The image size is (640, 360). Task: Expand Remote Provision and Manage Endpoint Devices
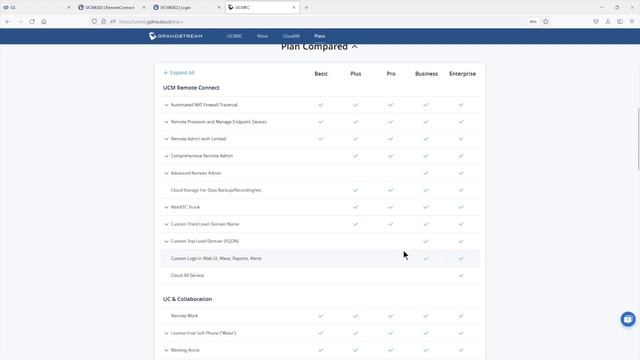point(166,122)
